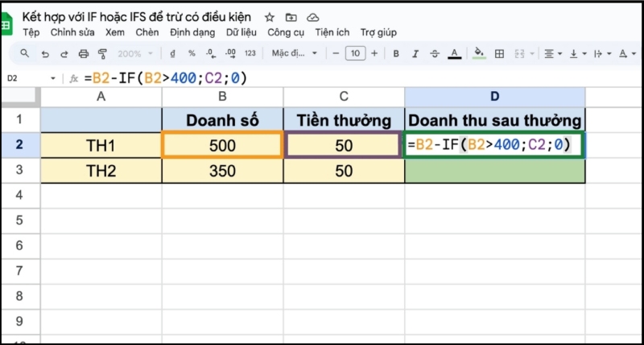Toggle bold formatting
Viewport: 644px width, 345px height.
396,53
